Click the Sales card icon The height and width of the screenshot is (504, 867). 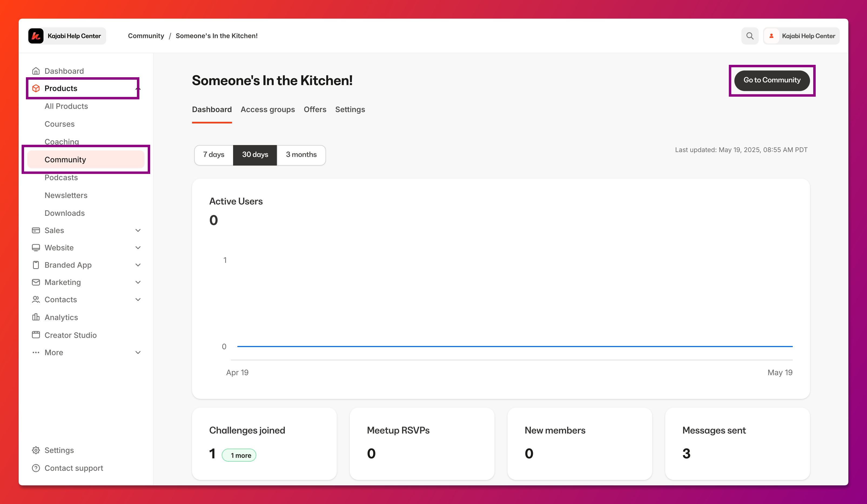pyautogui.click(x=36, y=230)
